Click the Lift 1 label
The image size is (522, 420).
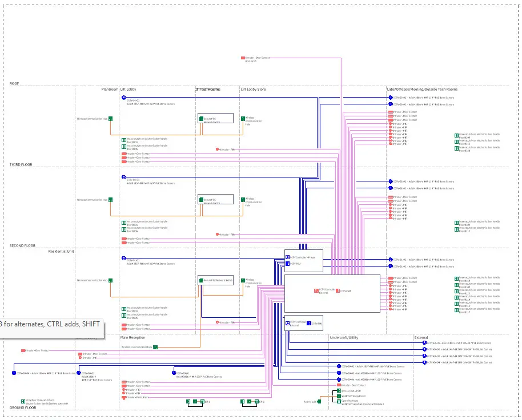point(208,402)
